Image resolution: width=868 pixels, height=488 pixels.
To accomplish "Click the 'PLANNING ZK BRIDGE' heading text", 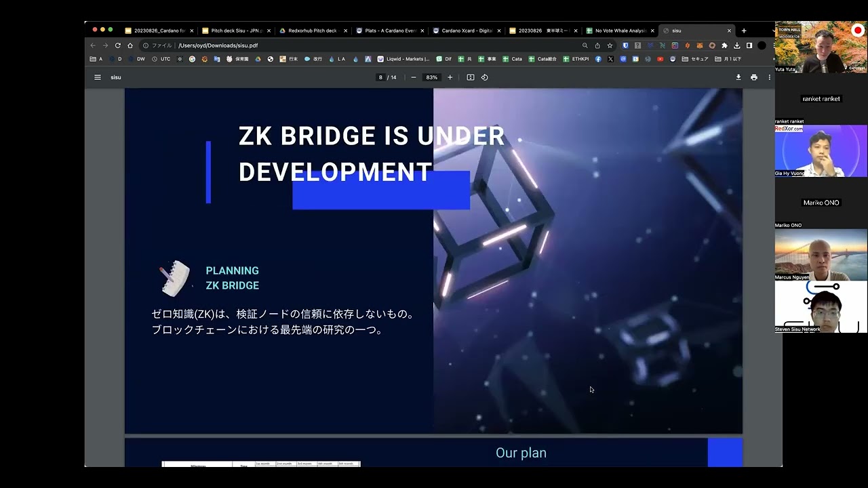I will [233, 278].
